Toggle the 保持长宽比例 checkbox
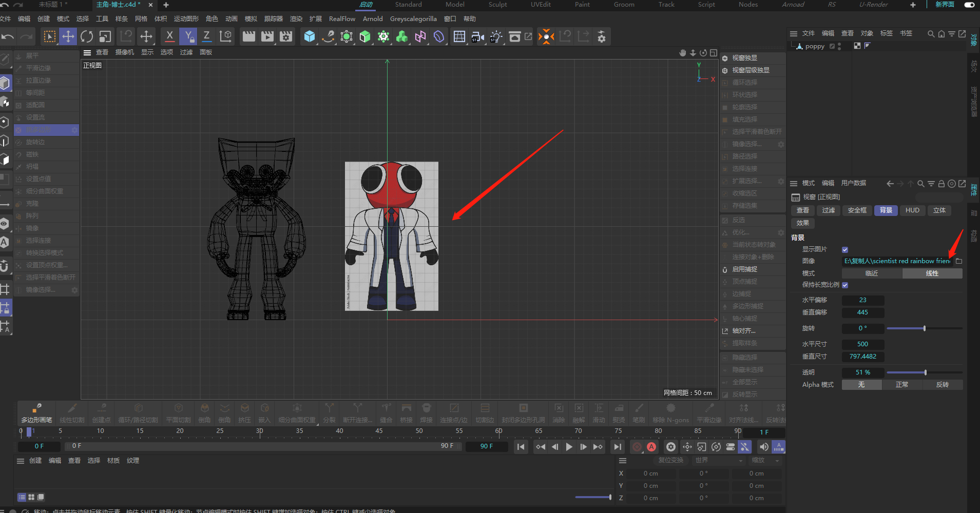This screenshot has width=980, height=513. 845,285
